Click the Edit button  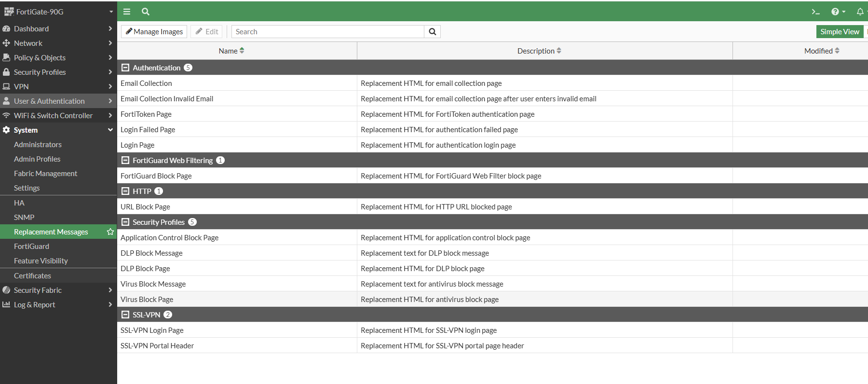click(x=207, y=31)
